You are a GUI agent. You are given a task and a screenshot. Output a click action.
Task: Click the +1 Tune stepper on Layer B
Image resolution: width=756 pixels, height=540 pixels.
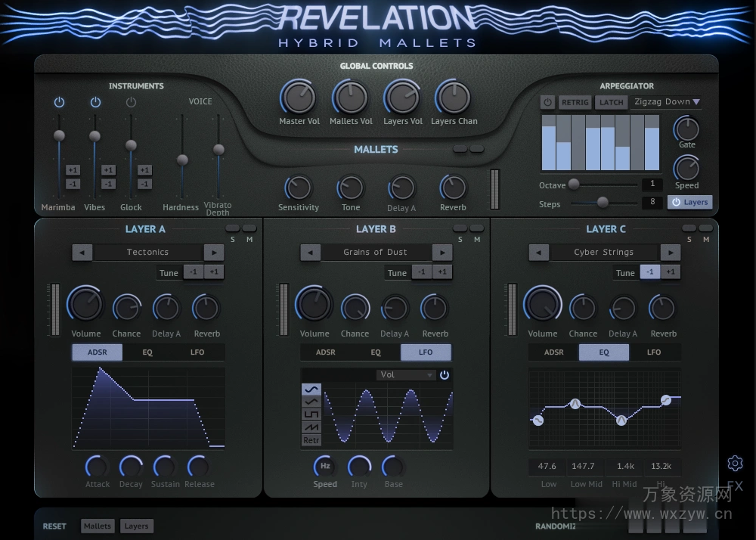point(442,272)
